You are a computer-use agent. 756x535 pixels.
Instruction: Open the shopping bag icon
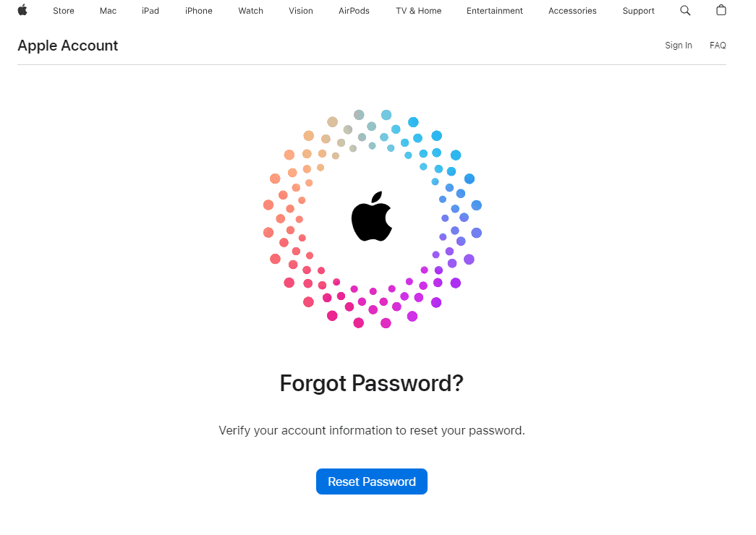(721, 10)
